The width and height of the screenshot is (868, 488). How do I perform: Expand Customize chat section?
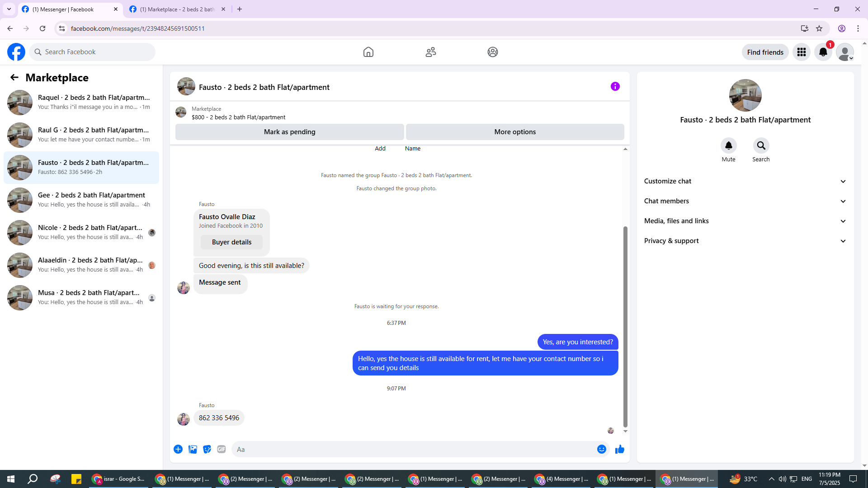click(x=745, y=181)
